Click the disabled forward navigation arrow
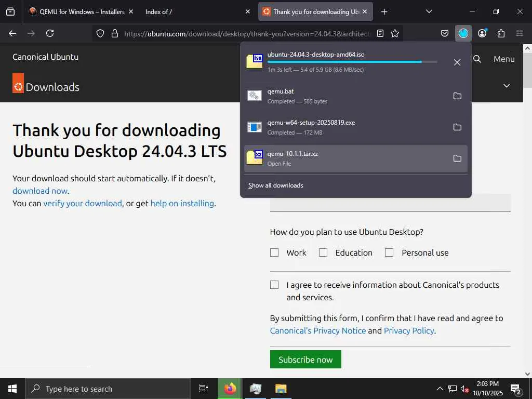The image size is (532, 399). (31, 33)
